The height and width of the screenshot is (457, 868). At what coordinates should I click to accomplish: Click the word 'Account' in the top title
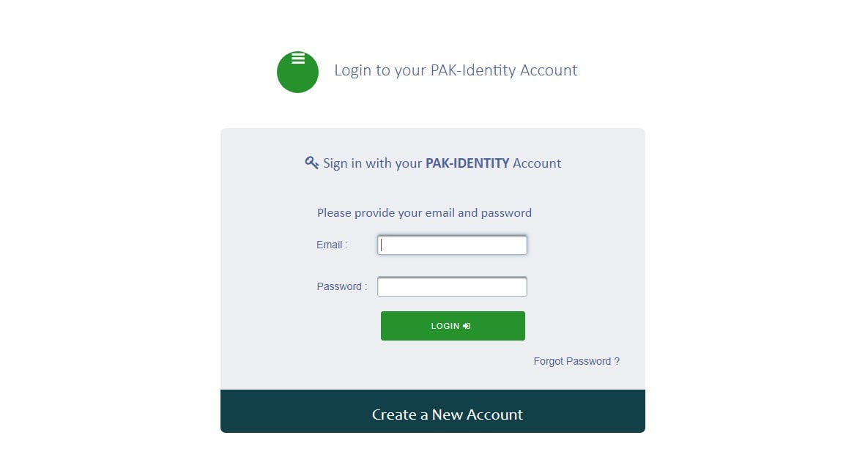click(x=549, y=70)
